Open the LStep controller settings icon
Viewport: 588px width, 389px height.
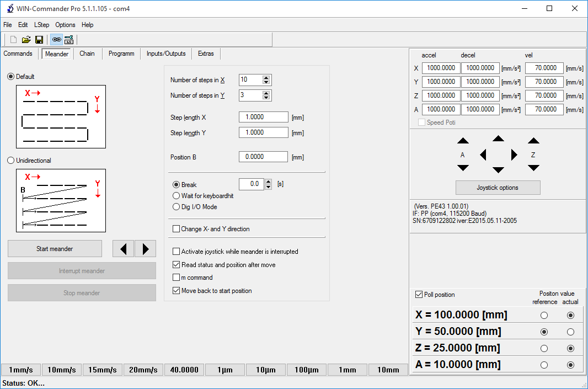click(x=69, y=40)
